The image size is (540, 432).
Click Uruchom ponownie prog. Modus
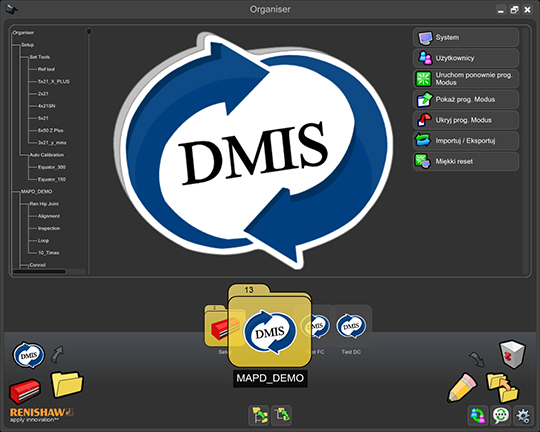466,79
